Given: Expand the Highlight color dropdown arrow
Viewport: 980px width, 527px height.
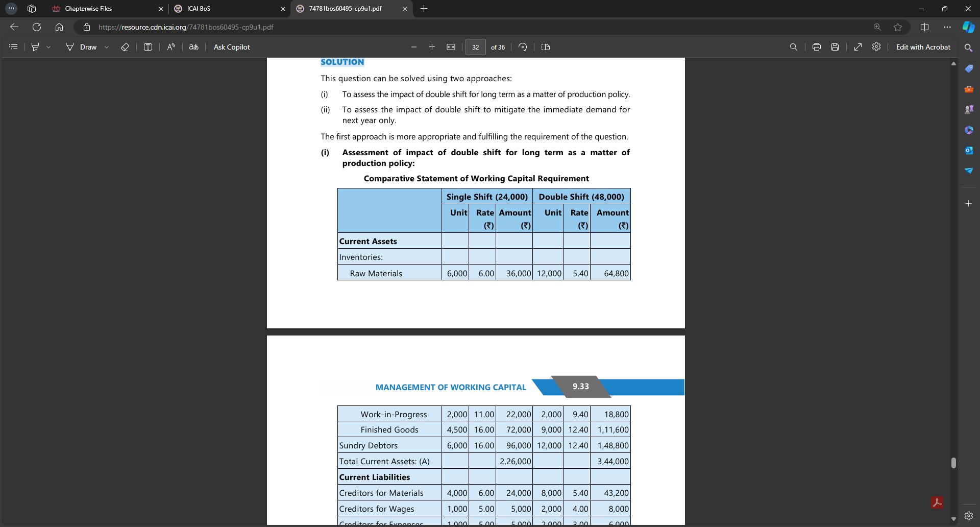Looking at the screenshot, I should 48,47.
